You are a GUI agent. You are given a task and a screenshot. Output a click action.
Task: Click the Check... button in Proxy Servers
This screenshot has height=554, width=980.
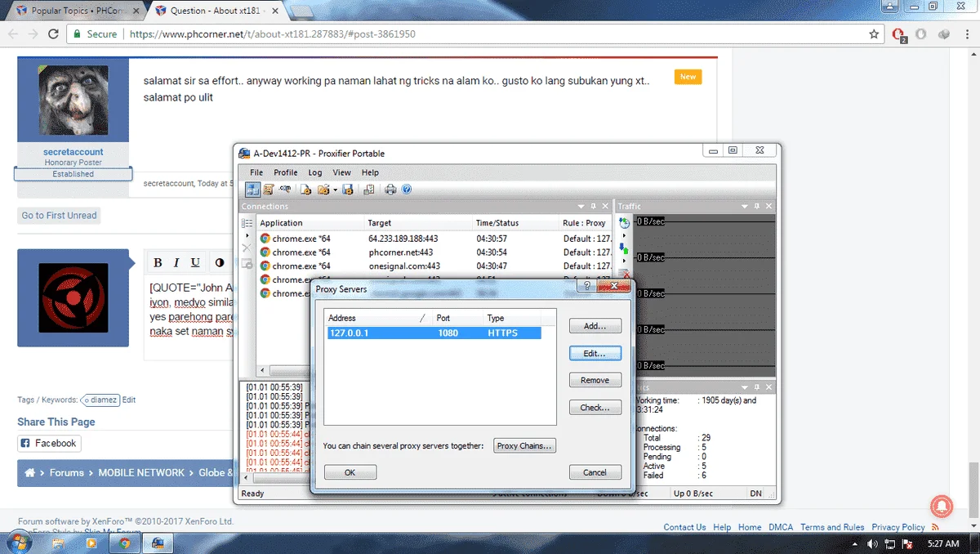click(595, 407)
